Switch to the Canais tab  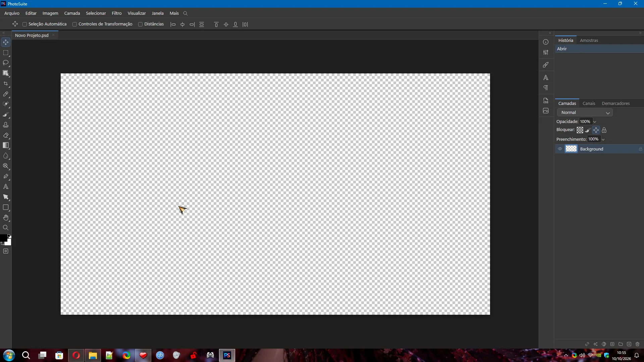tap(589, 103)
